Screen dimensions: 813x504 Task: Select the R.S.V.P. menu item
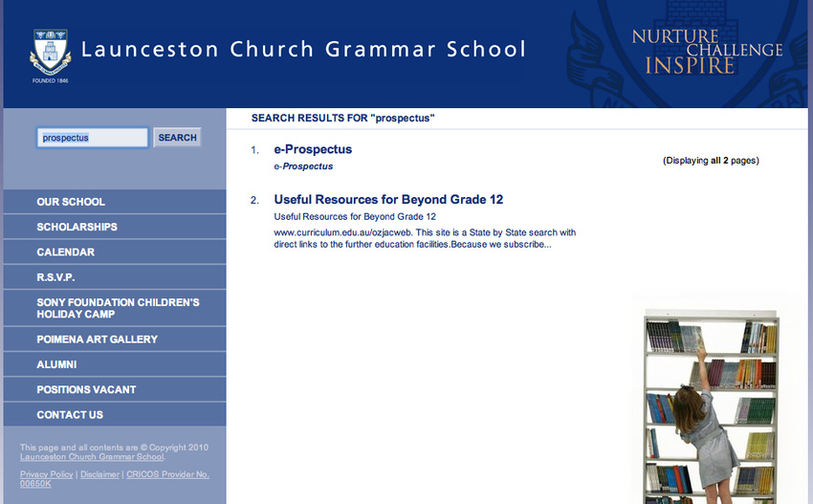(115, 277)
